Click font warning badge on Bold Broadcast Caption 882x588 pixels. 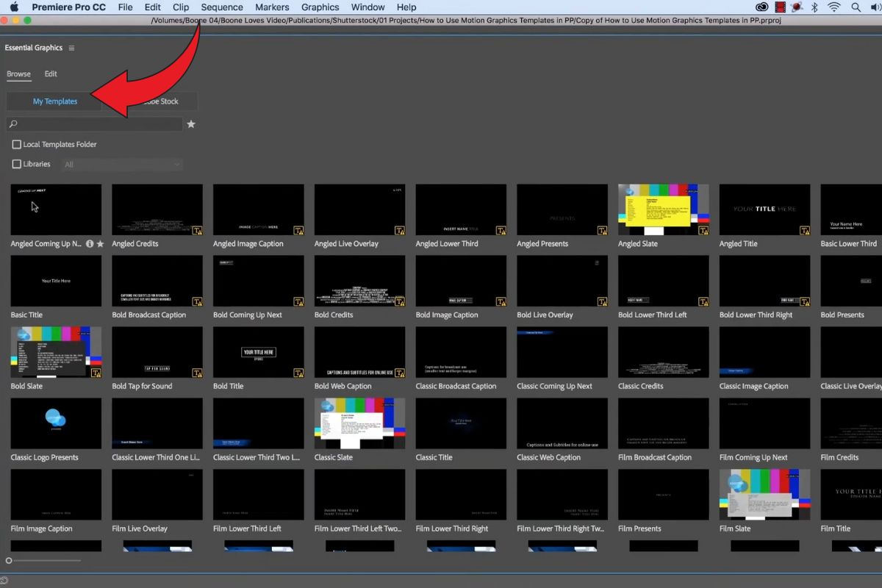197,301
